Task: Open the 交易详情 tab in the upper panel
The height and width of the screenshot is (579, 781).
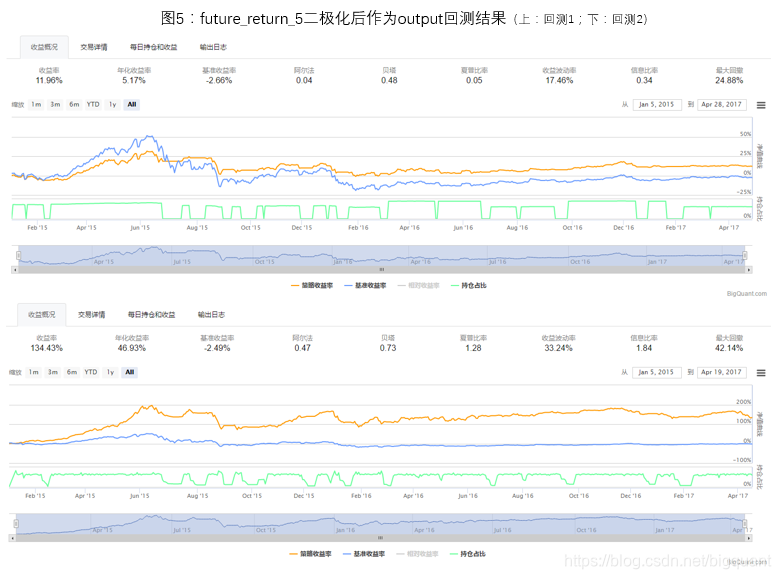Action: [x=94, y=47]
